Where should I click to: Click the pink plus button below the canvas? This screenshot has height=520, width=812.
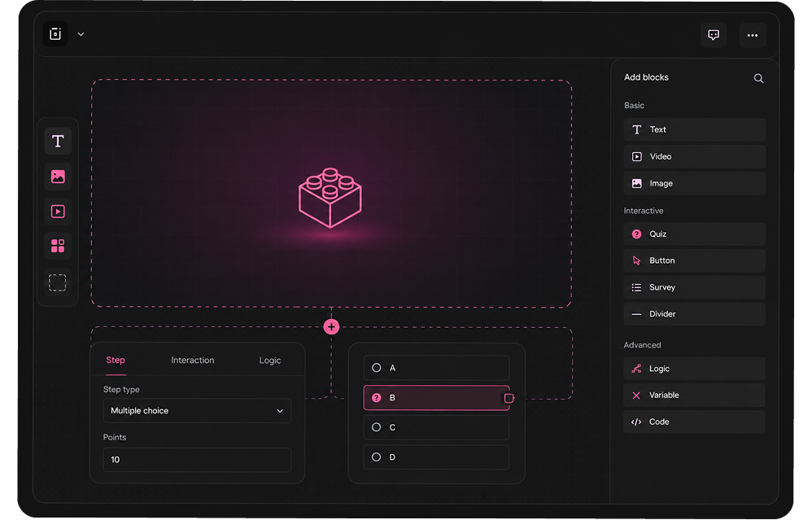coord(331,327)
